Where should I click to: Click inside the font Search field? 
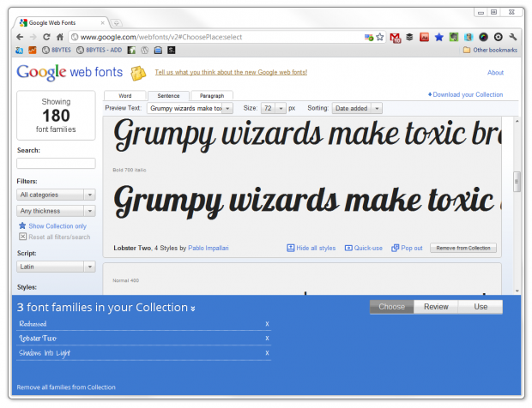(56, 164)
